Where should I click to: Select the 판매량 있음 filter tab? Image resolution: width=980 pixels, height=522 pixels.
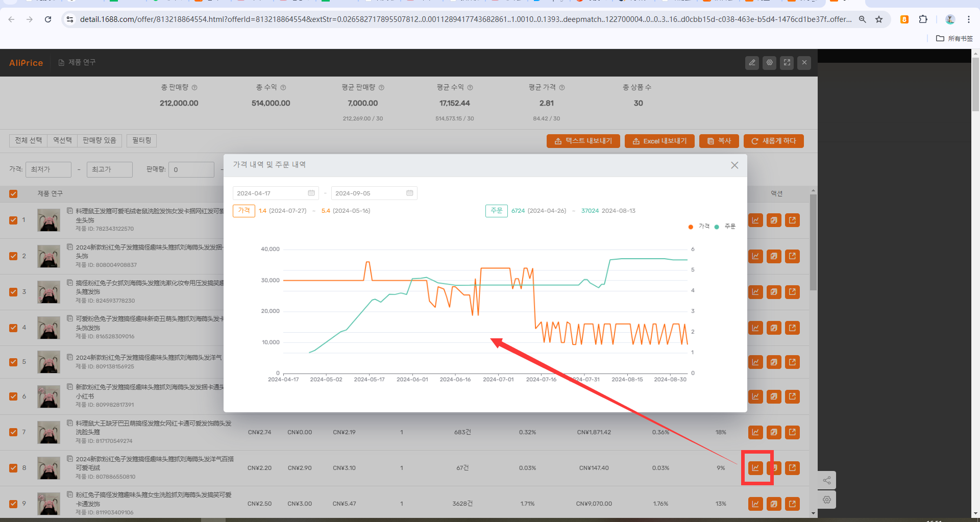tap(100, 140)
